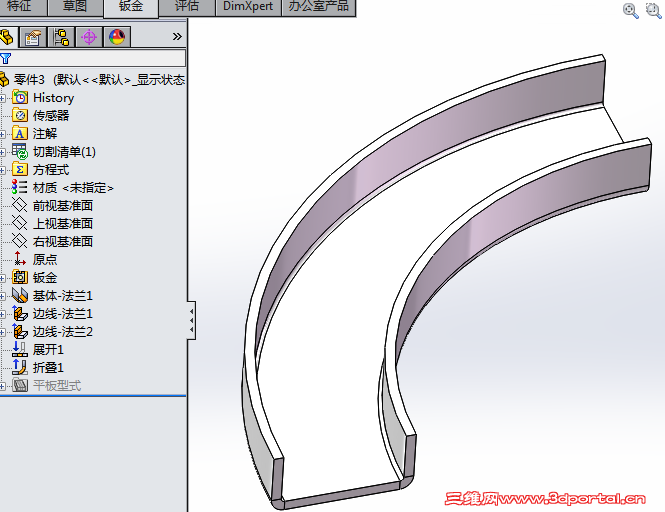Open the DimXpertManager crosshair icon

point(89,37)
